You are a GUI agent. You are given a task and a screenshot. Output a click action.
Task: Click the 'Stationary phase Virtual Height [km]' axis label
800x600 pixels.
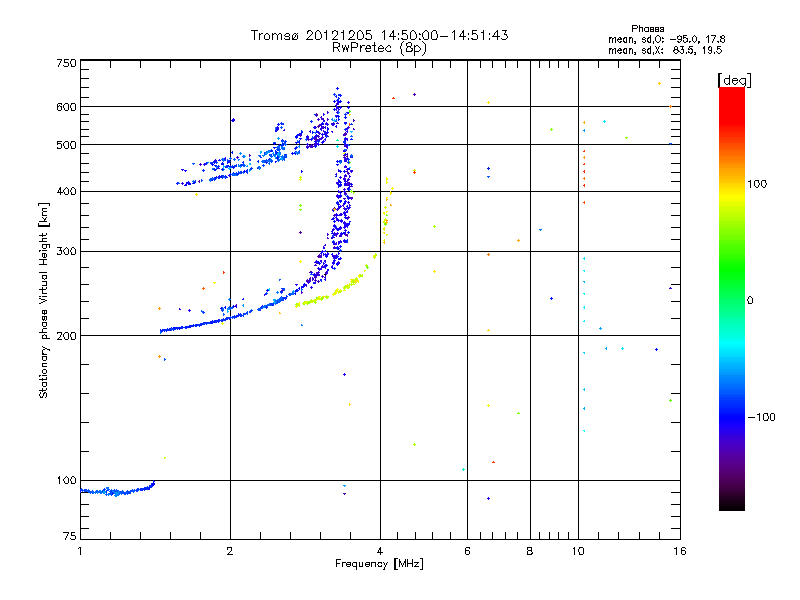44,300
